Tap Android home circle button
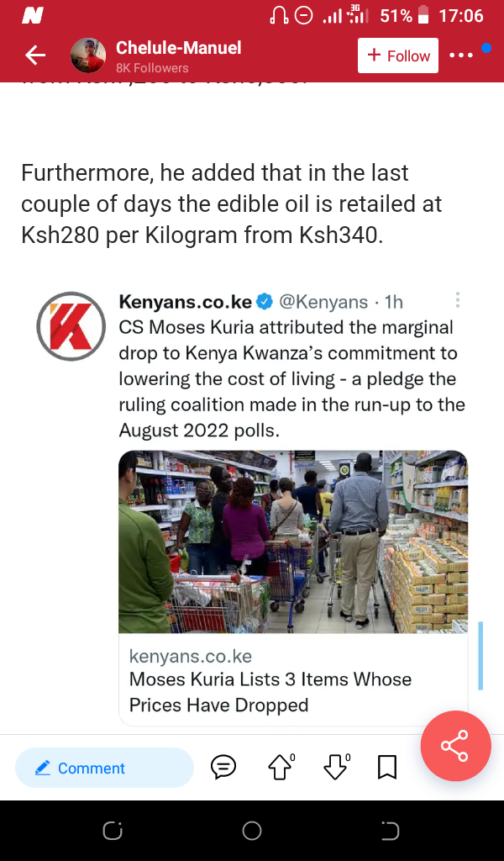Viewport: 504px width, 861px height. [x=252, y=831]
